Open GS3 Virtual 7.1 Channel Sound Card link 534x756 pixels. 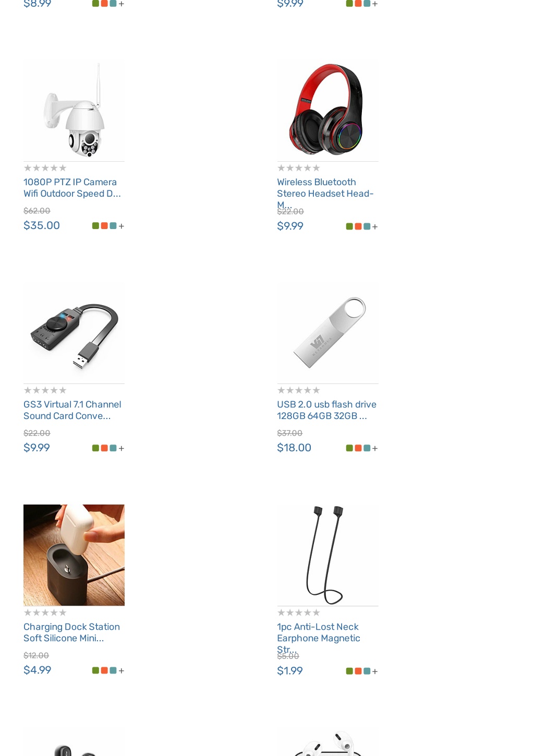[72, 410]
